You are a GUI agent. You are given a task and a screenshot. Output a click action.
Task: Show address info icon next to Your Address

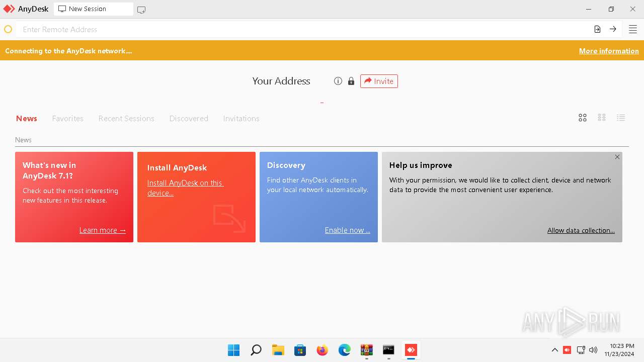(338, 81)
